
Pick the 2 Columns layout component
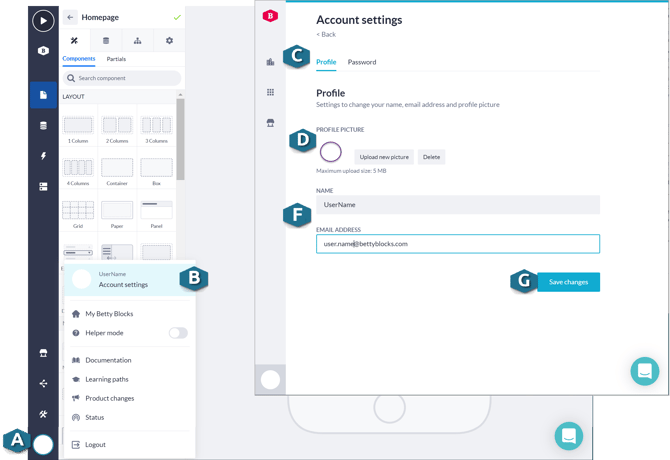click(117, 128)
